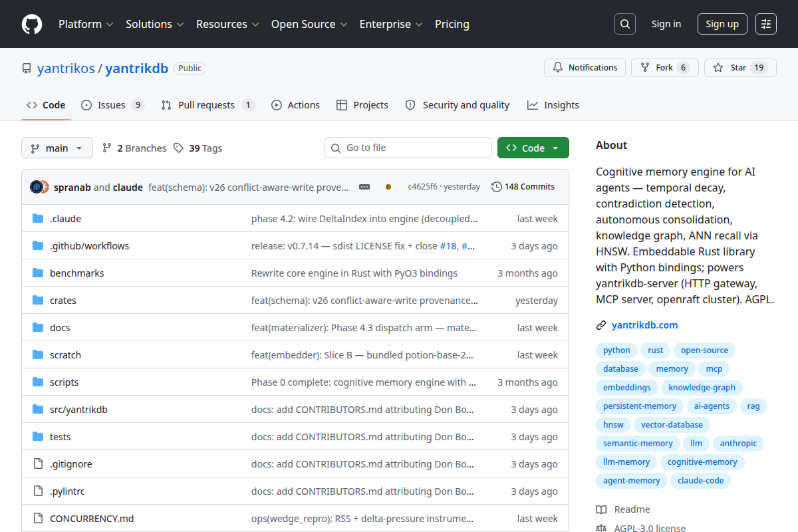
Task: Expand the Enterprise menu
Action: tap(391, 24)
